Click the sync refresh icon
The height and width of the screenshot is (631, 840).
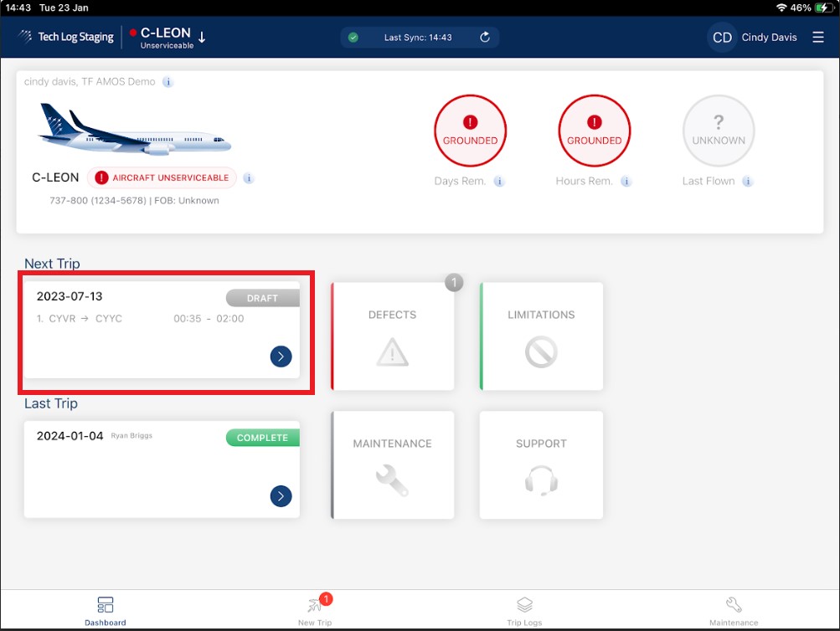pyautogui.click(x=485, y=37)
